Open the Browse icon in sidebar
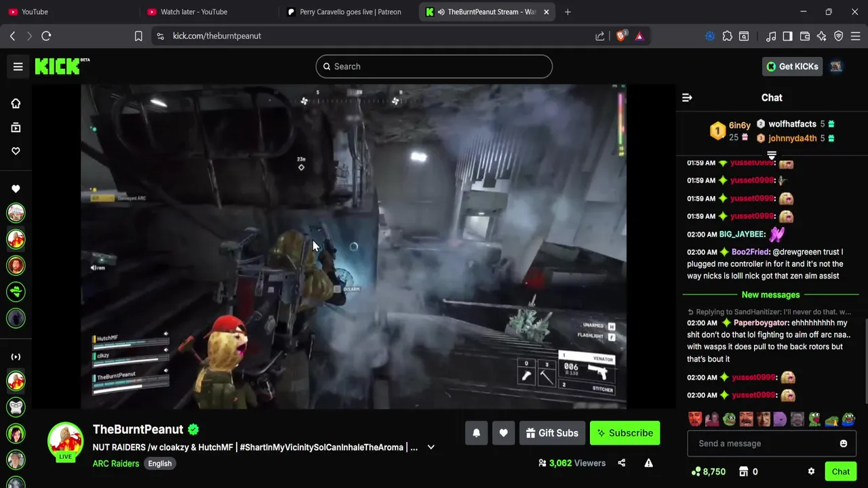Viewport: 868px width, 488px height. (16, 127)
